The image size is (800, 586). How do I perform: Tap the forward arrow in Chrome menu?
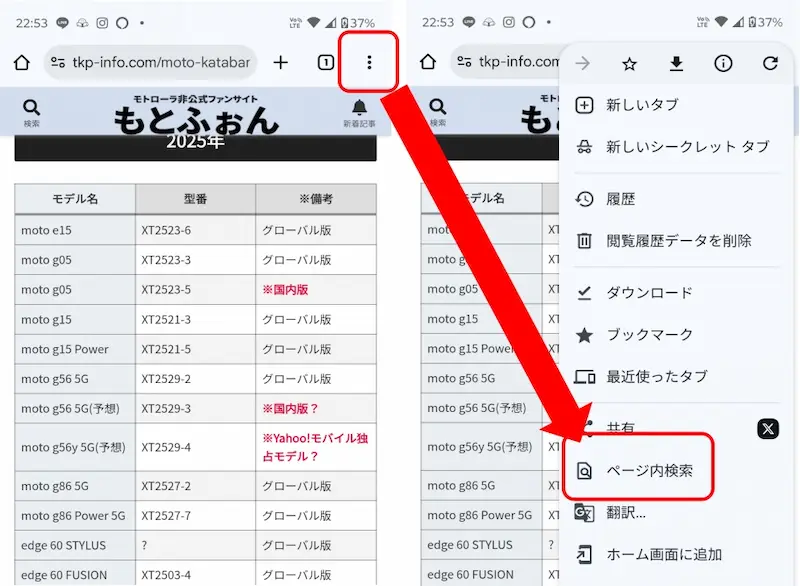pos(583,64)
